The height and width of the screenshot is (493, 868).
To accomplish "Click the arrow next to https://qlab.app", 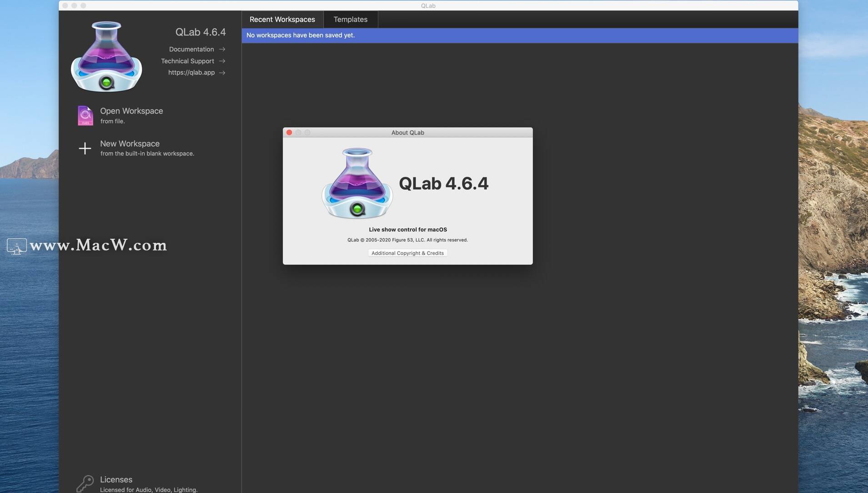I will point(222,73).
